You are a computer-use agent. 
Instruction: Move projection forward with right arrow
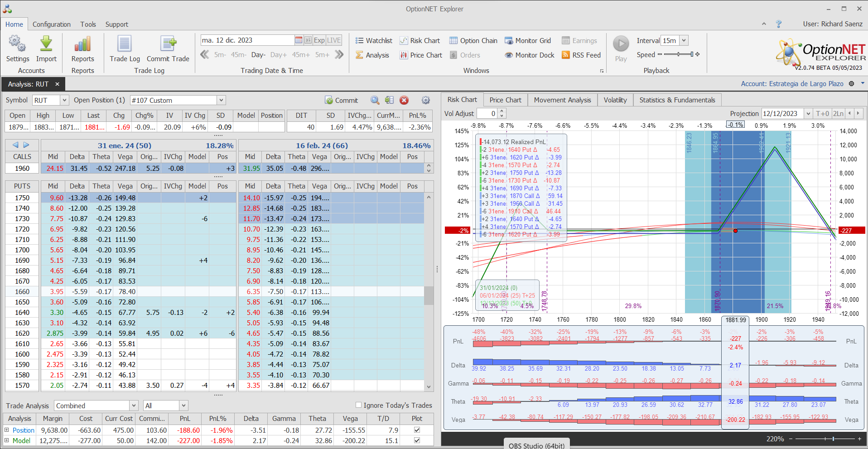click(858, 114)
